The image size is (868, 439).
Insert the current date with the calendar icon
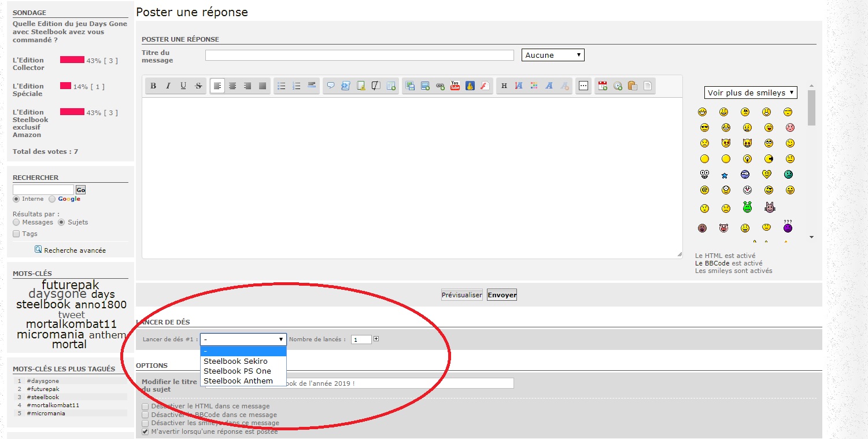pos(603,86)
